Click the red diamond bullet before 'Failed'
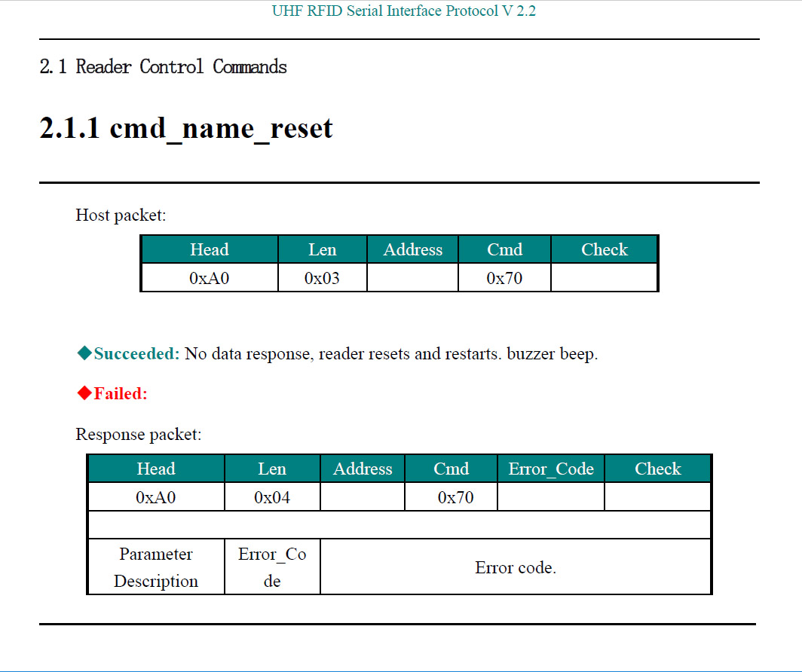The image size is (802, 672). 84,393
